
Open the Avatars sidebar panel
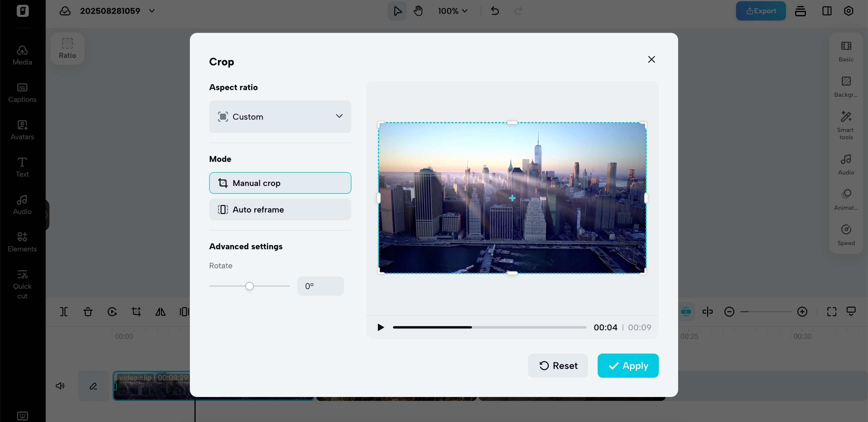tap(22, 130)
